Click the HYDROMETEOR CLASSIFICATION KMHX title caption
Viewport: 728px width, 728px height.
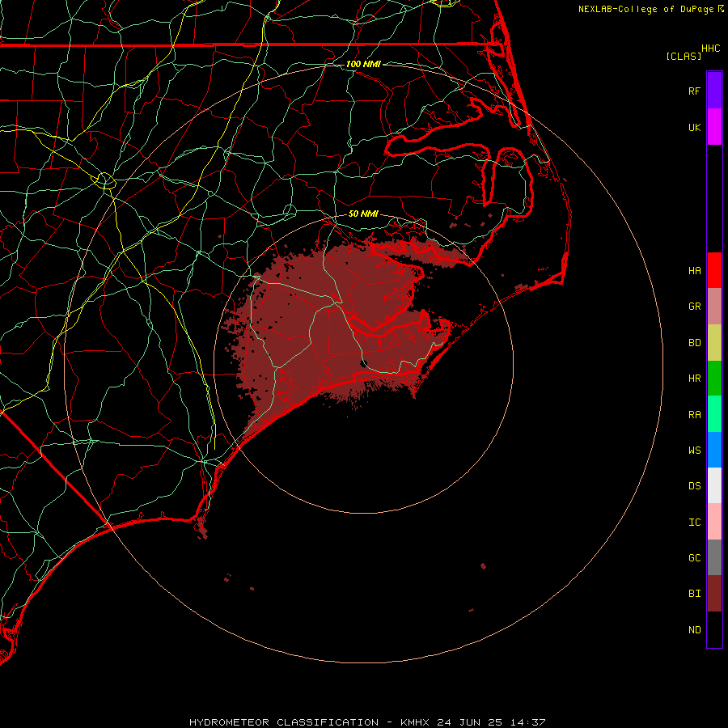[x=367, y=722]
